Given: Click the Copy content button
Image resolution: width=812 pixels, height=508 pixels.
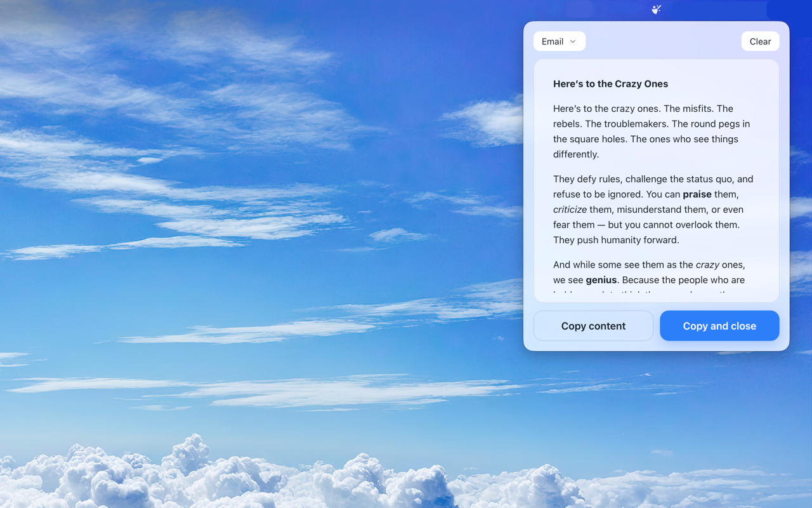Looking at the screenshot, I should 593,325.
